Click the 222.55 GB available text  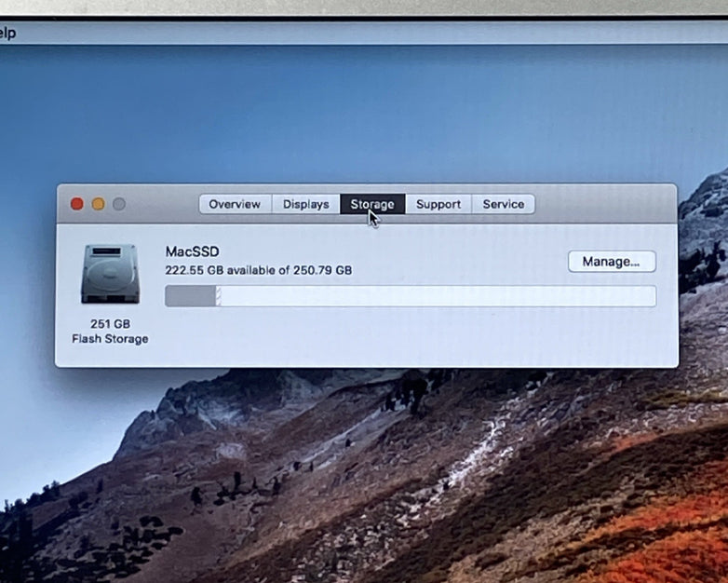[259, 271]
